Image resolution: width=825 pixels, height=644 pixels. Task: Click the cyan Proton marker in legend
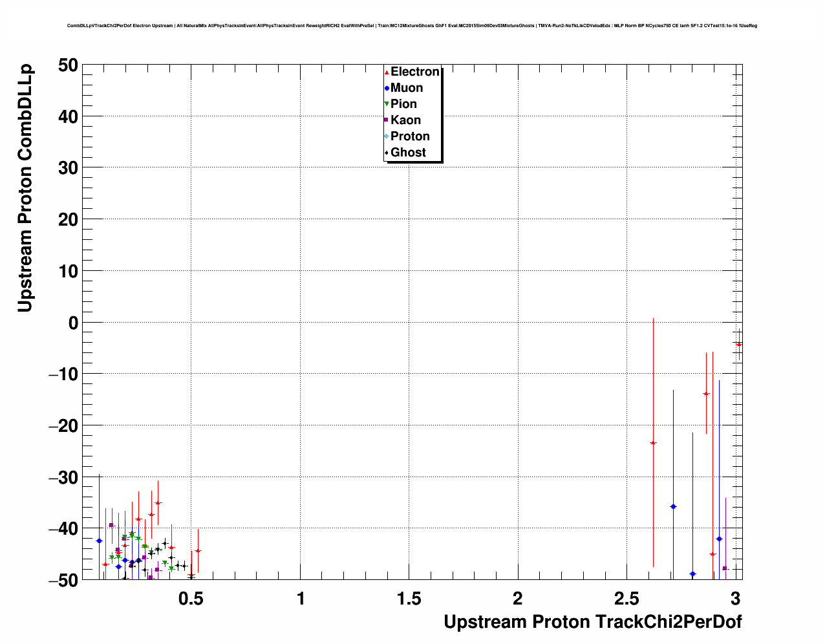387,136
